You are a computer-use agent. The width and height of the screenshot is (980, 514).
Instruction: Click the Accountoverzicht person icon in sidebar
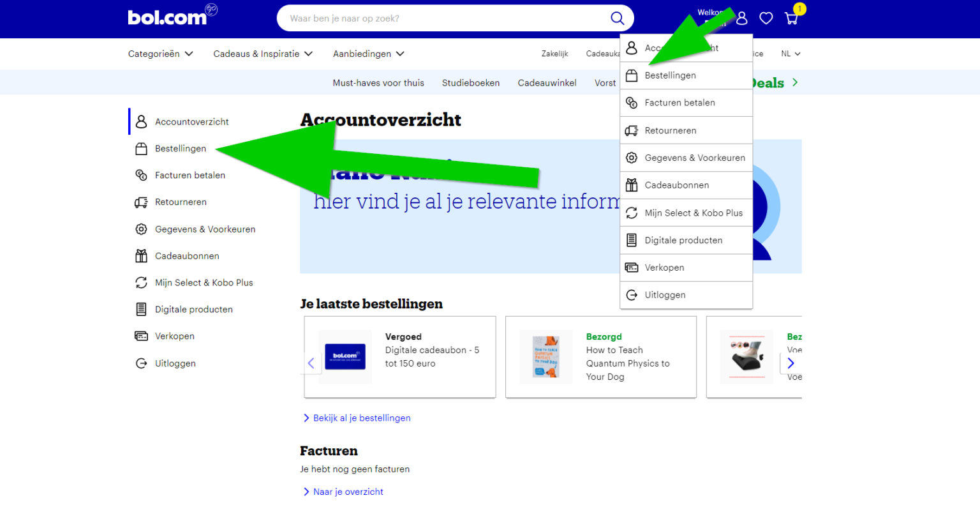coord(141,121)
